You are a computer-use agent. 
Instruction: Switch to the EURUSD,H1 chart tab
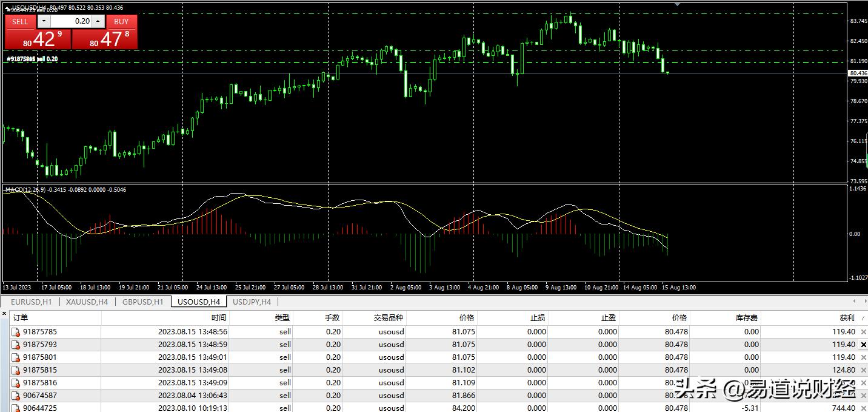pyautogui.click(x=31, y=302)
